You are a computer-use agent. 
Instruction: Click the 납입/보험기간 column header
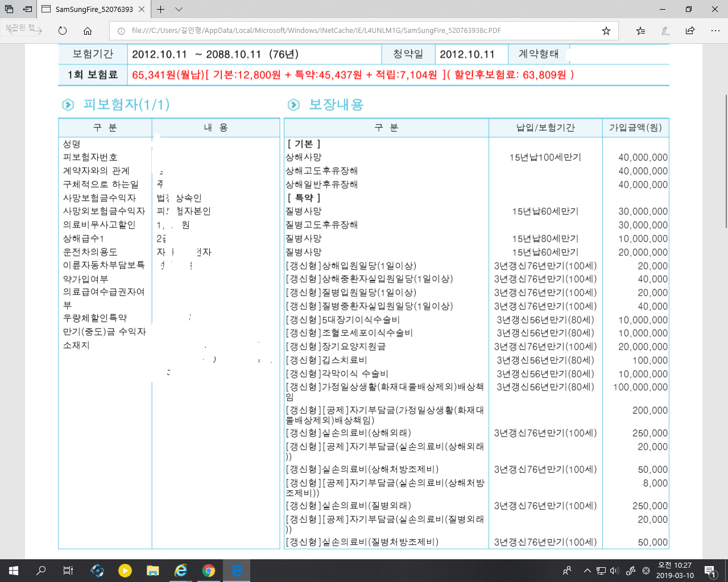tap(545, 128)
